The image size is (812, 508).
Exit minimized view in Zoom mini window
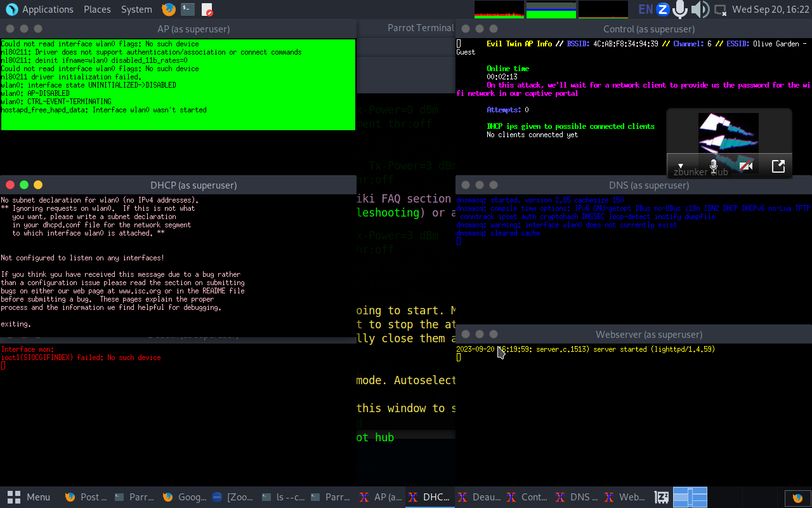778,166
